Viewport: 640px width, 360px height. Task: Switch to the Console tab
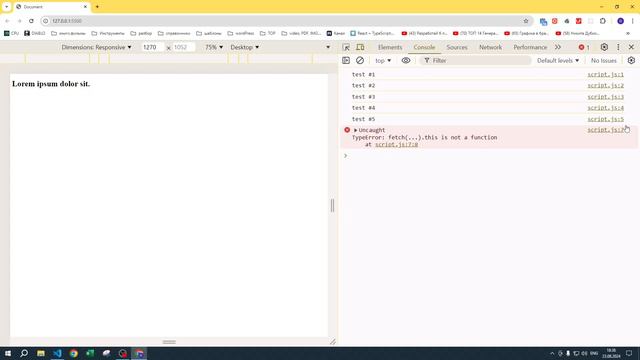[x=424, y=47]
